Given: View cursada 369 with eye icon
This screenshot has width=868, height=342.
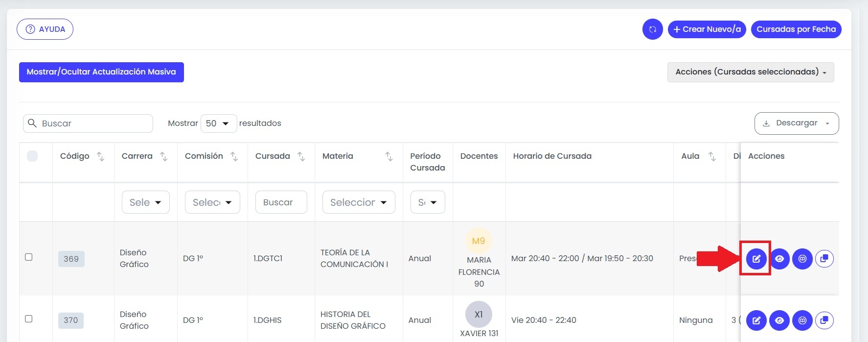Looking at the screenshot, I should (779, 259).
